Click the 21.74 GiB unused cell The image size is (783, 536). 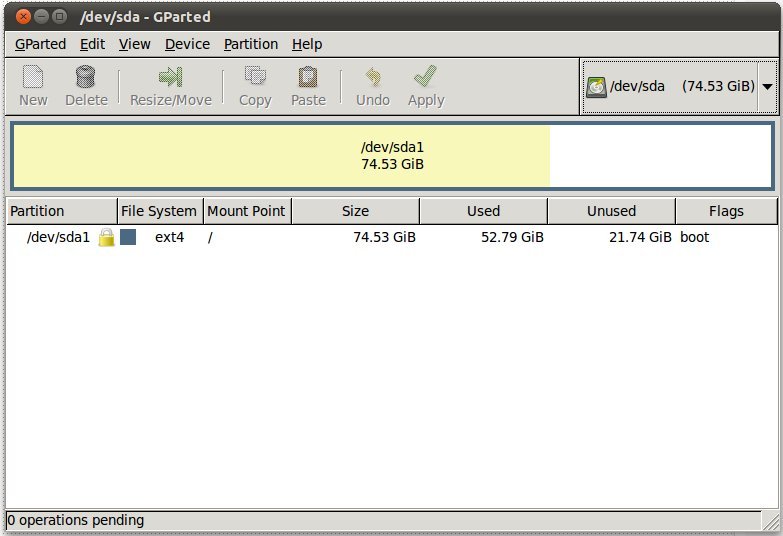coord(640,237)
